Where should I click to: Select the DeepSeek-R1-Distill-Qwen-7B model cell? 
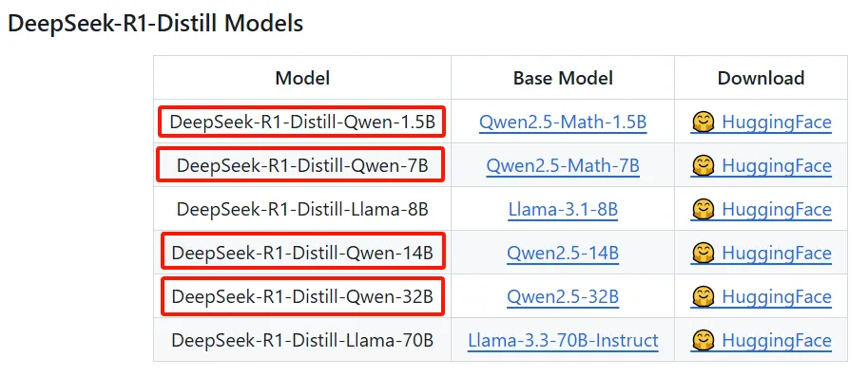click(x=302, y=165)
